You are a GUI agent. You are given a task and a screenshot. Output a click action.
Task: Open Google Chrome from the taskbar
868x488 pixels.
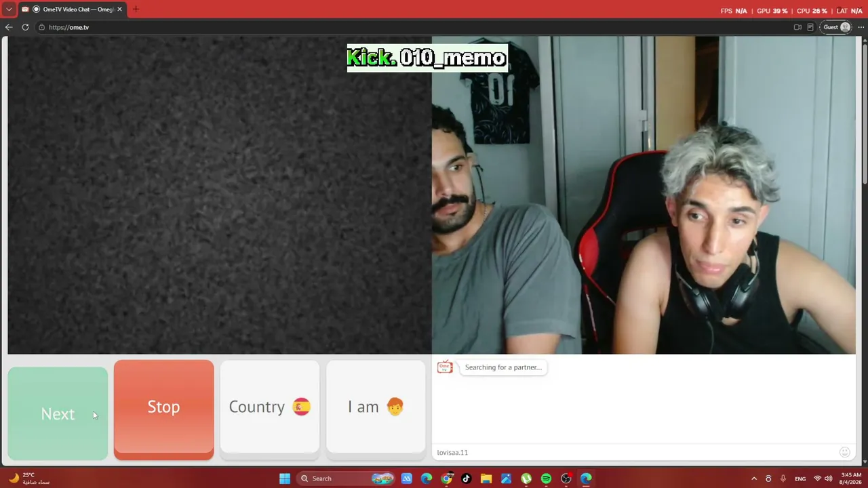tap(446, 479)
